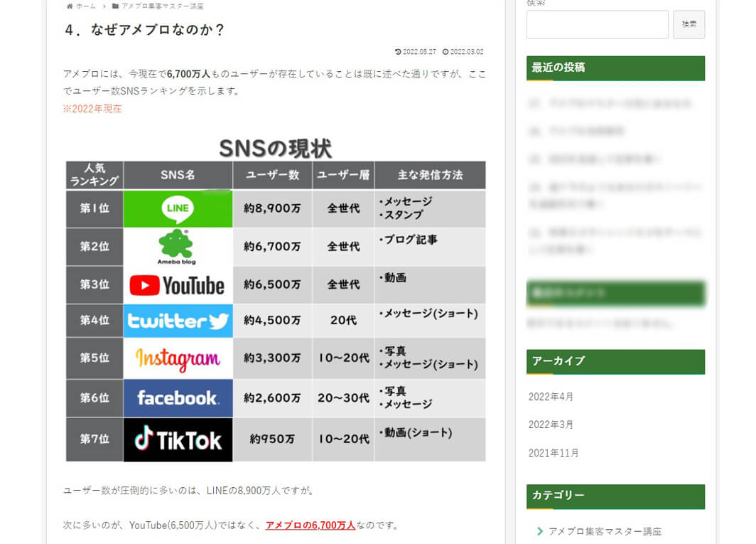Viewport: 756px width, 544px height.
Task: Click the 第1位 ranking cell
Action: click(x=94, y=208)
